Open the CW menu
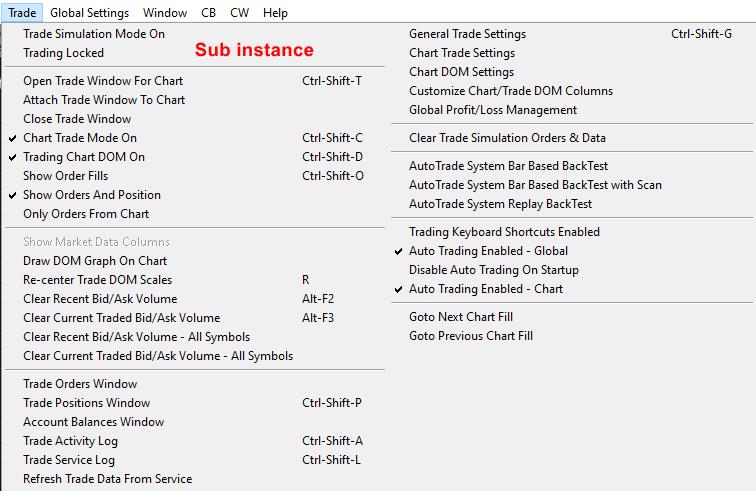Viewport: 756px width, 491px height. point(239,13)
